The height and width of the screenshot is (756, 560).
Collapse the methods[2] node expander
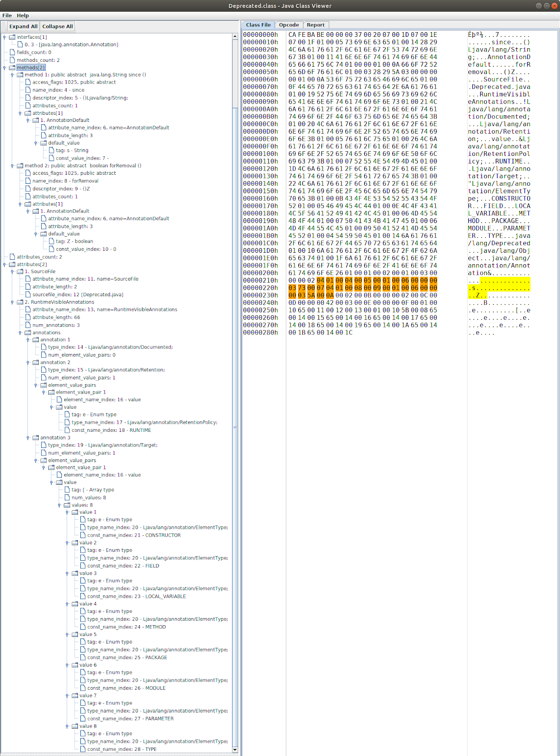pos(5,68)
